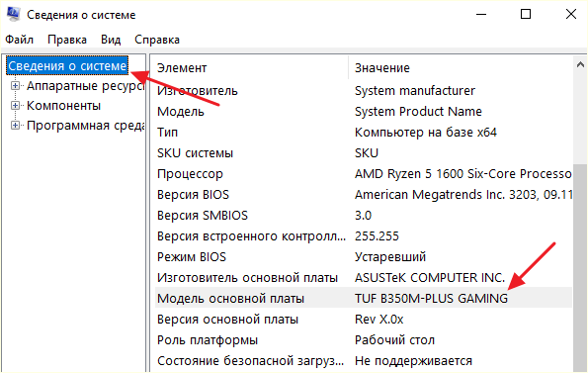Image resolution: width=588 pixels, height=373 pixels.
Task: Select Аппаратные ресурсы tree label
Action: [85, 86]
